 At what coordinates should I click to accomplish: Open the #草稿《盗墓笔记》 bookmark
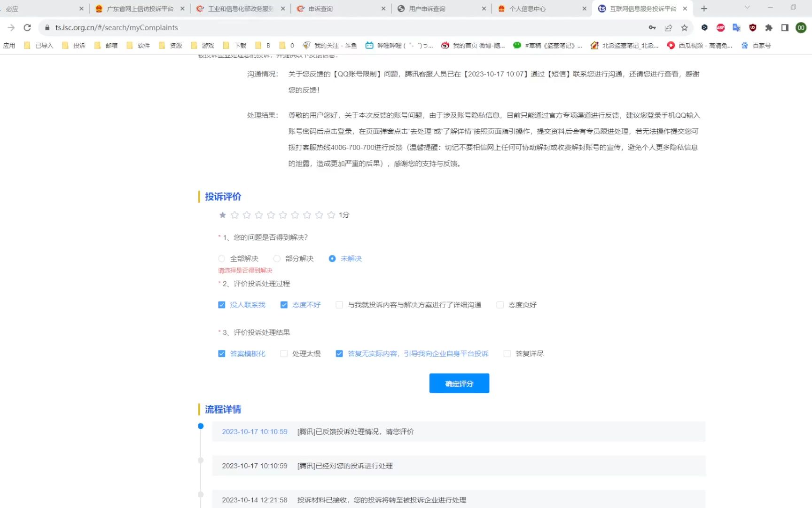(548, 46)
